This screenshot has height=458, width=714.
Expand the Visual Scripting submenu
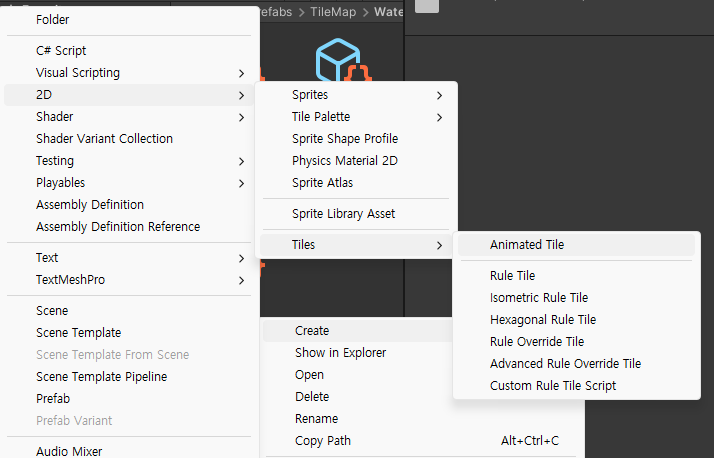click(x=129, y=73)
